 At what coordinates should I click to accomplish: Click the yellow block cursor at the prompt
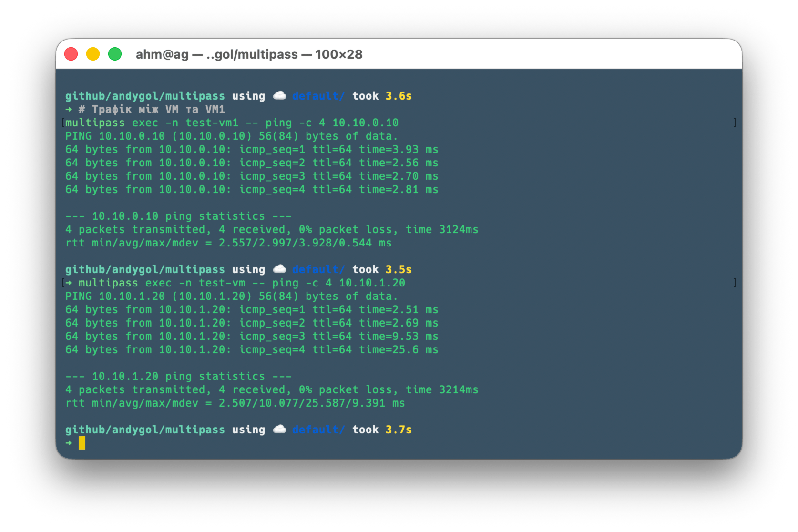pos(82,442)
